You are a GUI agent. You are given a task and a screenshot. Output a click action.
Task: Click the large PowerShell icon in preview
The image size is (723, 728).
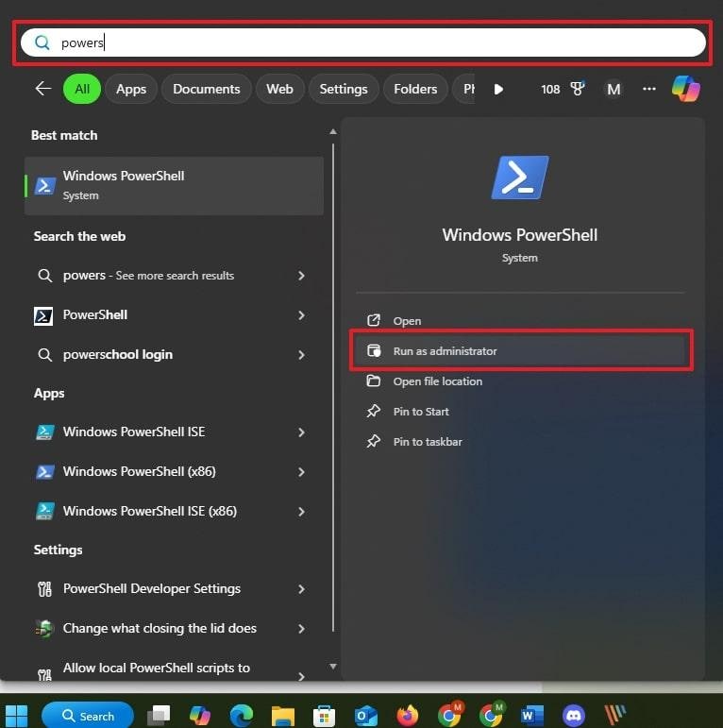click(520, 178)
